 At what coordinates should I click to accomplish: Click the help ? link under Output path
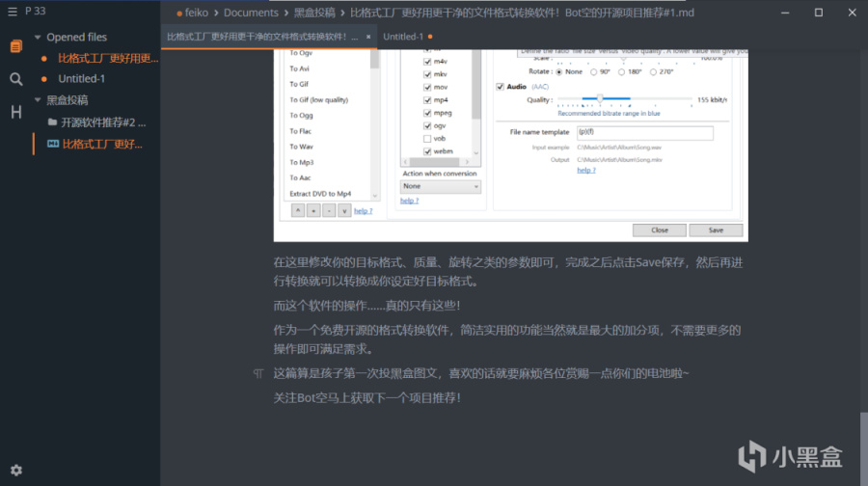click(x=586, y=170)
